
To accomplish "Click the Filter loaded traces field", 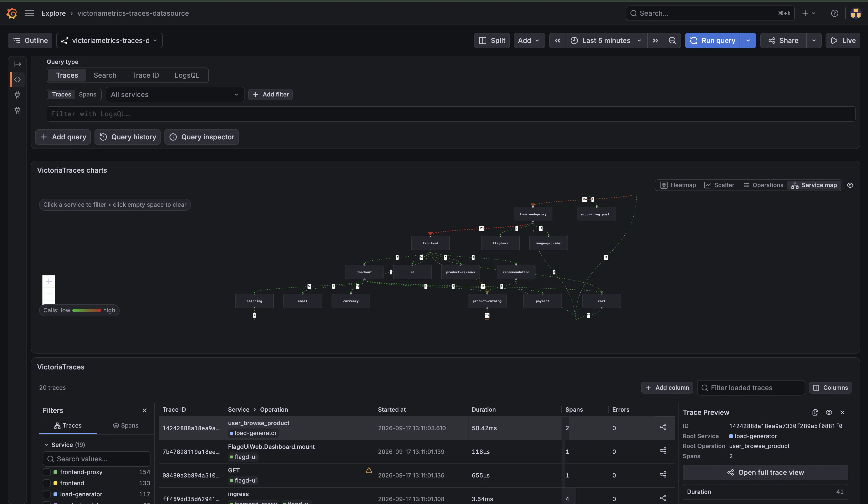I will click(751, 388).
